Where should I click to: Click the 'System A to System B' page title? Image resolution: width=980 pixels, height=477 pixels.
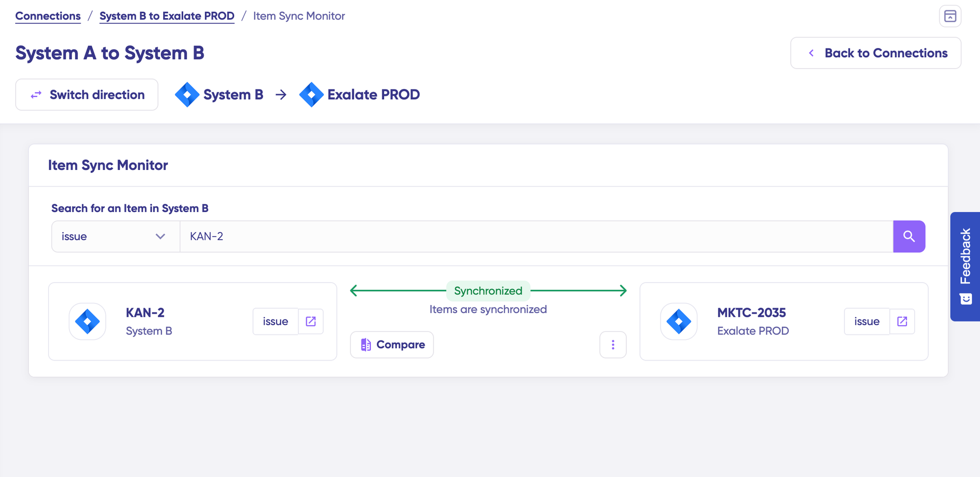click(x=110, y=53)
